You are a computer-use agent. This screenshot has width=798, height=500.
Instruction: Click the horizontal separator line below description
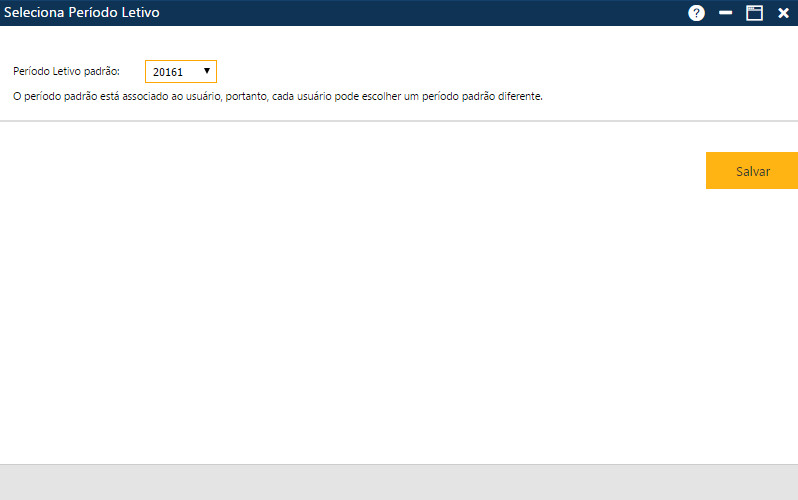pos(399,121)
